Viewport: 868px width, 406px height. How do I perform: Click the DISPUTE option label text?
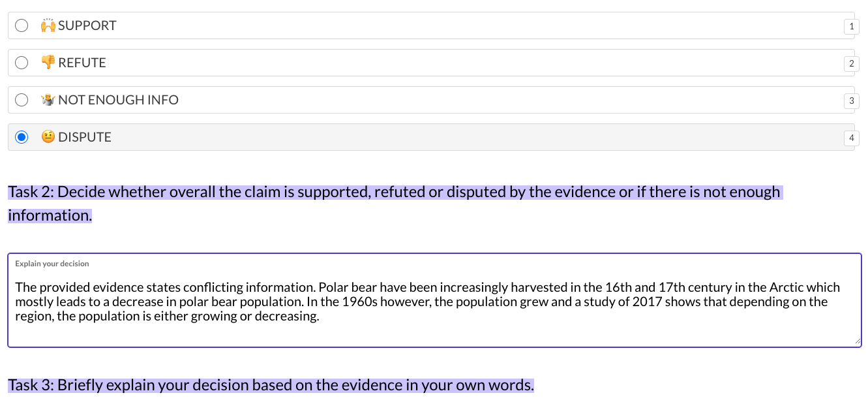(85, 137)
